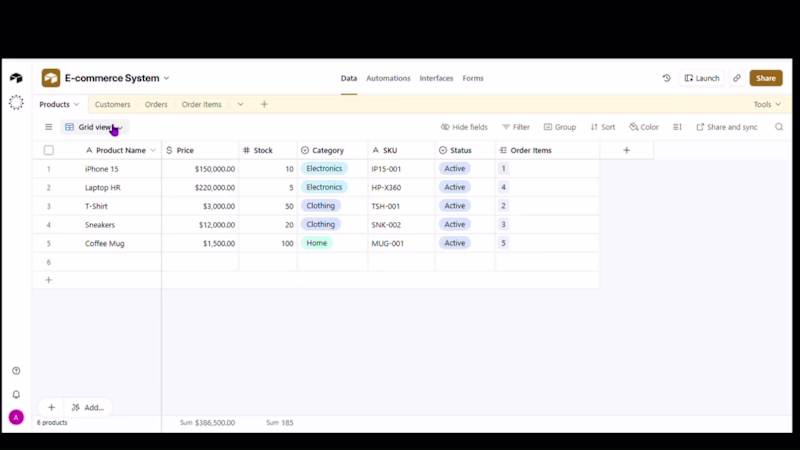Copy link using the chain icon
The image size is (800, 450).
coord(737,78)
